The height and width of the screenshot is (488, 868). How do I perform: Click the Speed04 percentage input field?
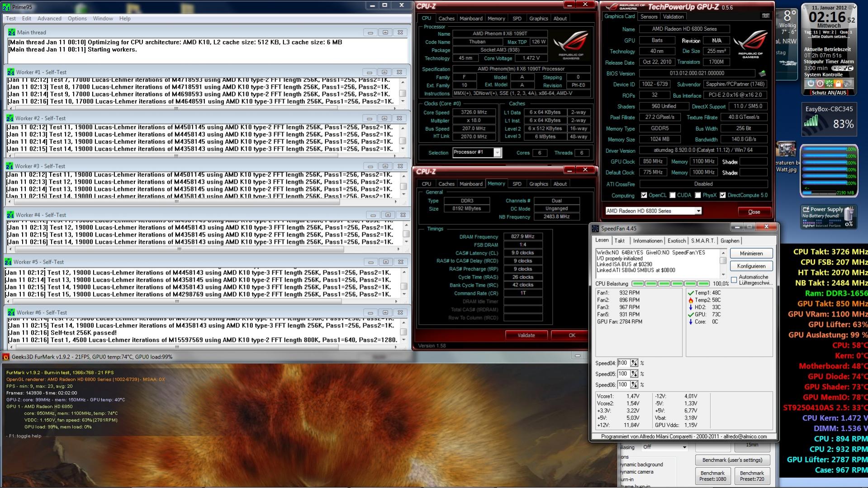(x=624, y=363)
